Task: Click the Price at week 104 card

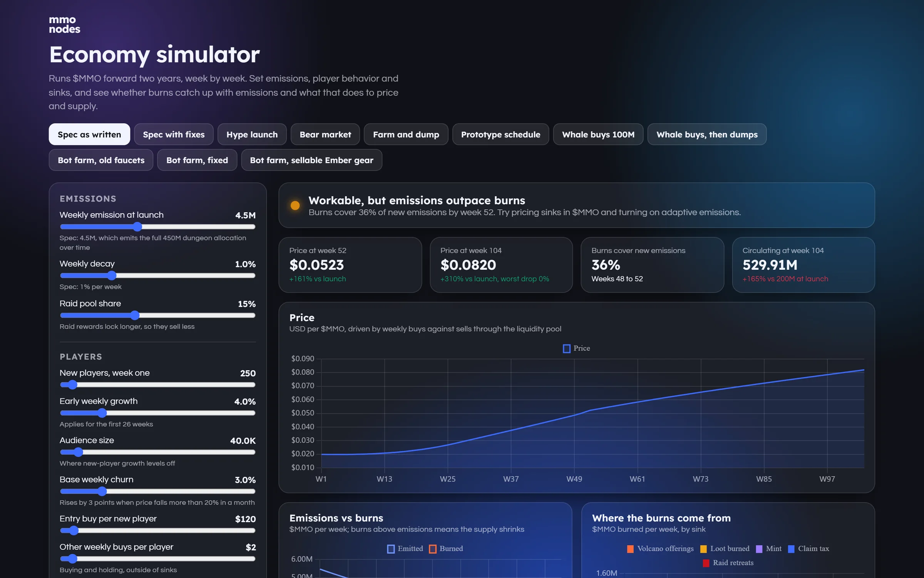Action: coord(501,265)
